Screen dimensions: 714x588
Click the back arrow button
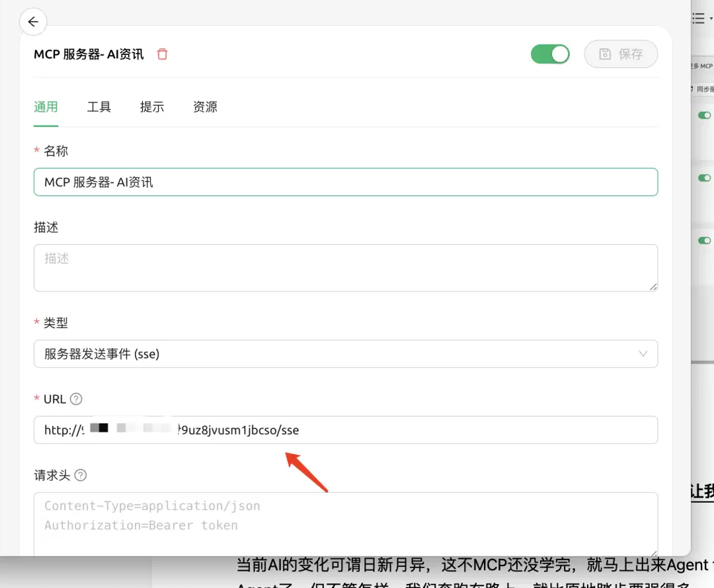click(33, 21)
